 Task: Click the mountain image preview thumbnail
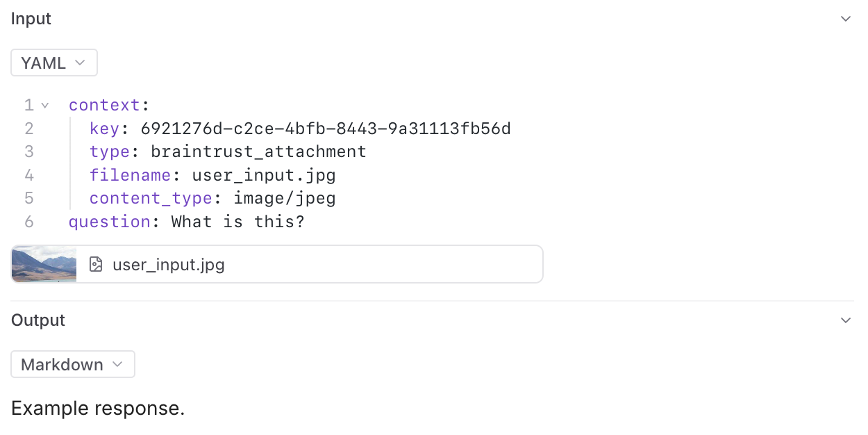[43, 264]
